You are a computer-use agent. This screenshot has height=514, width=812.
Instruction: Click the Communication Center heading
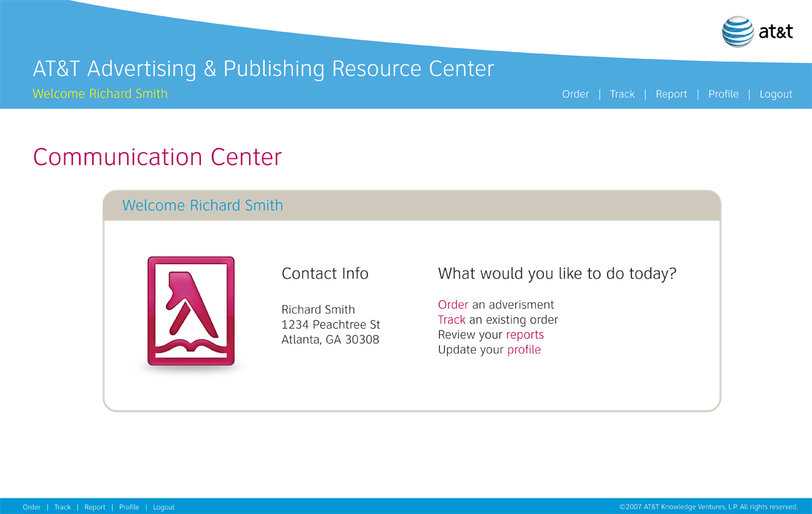(157, 157)
